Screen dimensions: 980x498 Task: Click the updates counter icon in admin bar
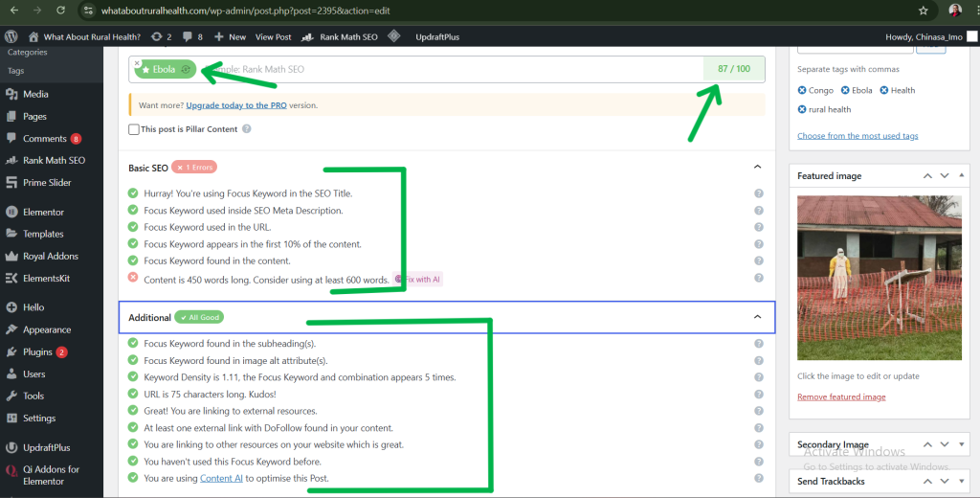(x=161, y=36)
